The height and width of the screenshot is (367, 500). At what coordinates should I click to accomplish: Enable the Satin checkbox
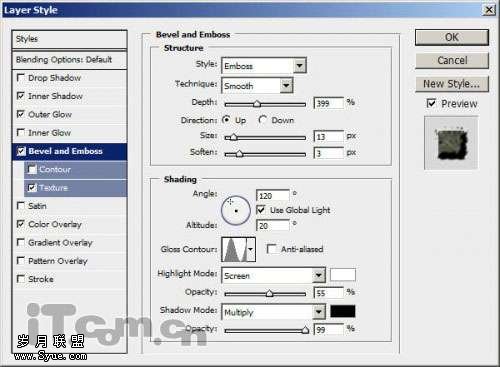(21, 206)
